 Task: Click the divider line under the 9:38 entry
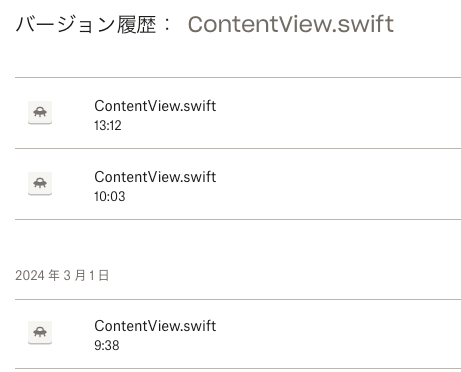coord(238,369)
